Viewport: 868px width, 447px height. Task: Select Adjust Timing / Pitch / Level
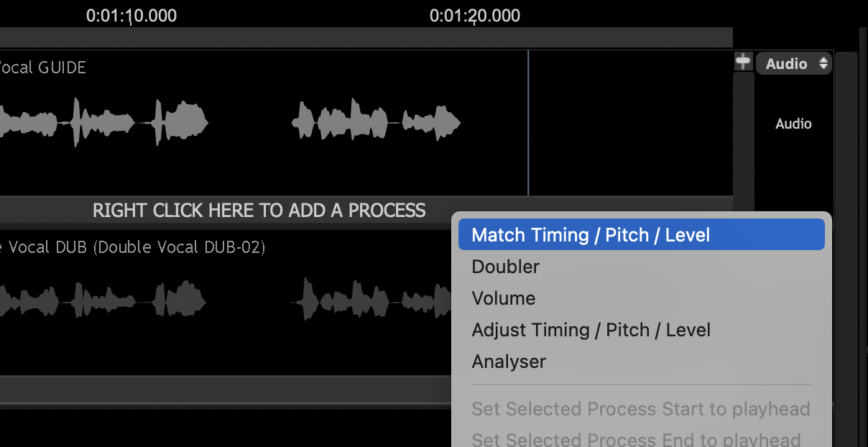click(591, 330)
